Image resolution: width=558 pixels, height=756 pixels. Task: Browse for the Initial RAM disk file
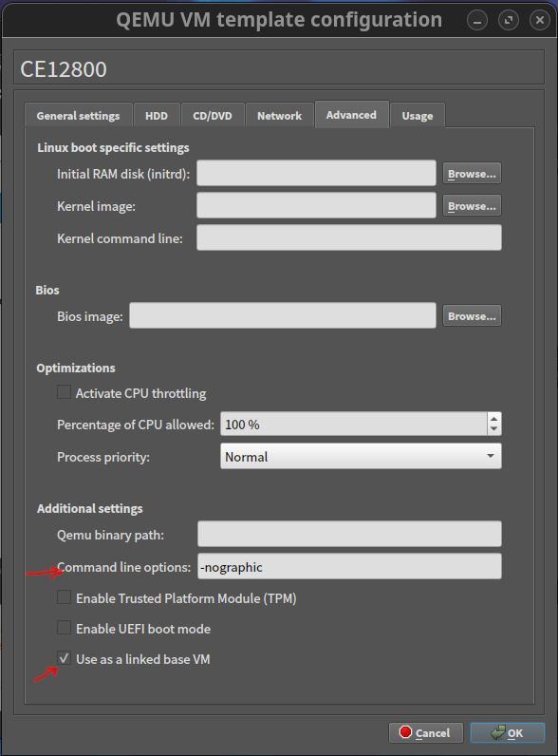472,174
